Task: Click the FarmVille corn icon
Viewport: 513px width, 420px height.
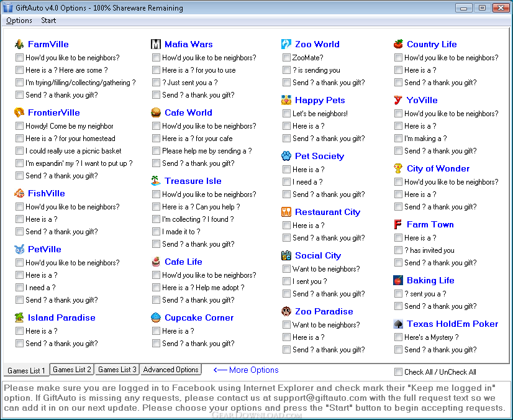Action: tap(19, 44)
